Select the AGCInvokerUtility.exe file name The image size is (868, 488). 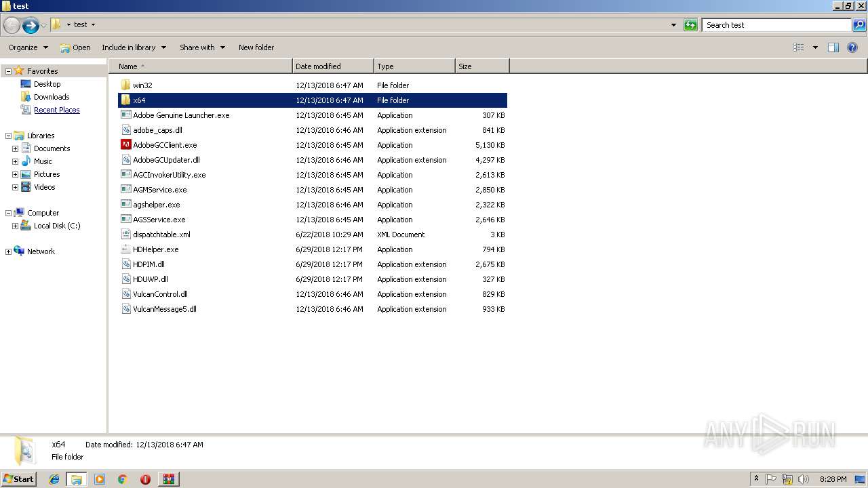(170, 175)
